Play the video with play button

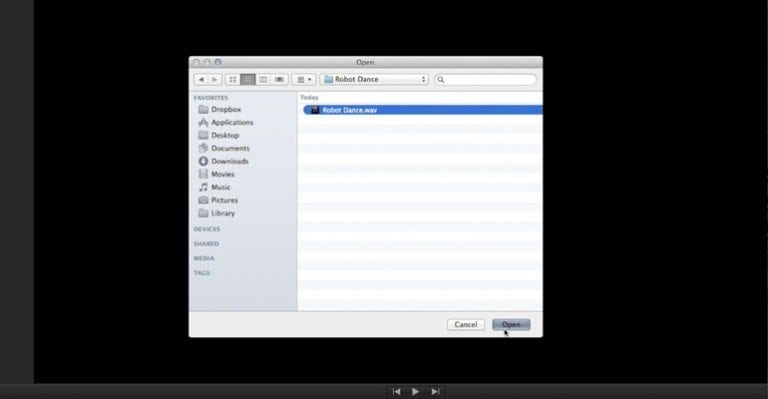[x=415, y=392]
